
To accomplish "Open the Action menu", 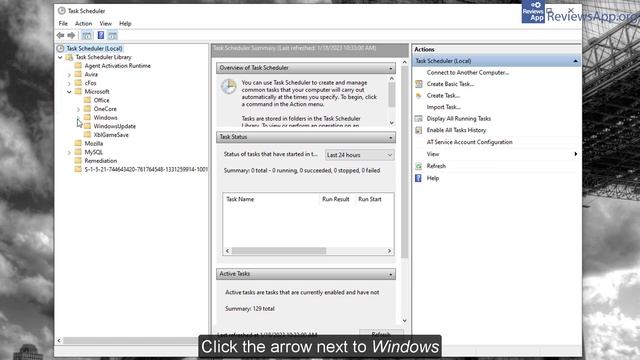I will click(83, 24).
